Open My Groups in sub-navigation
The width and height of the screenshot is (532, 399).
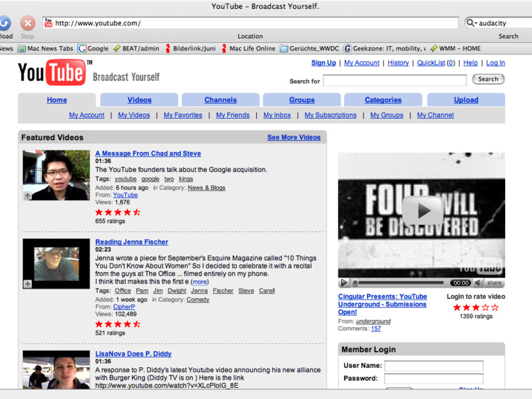(x=387, y=115)
